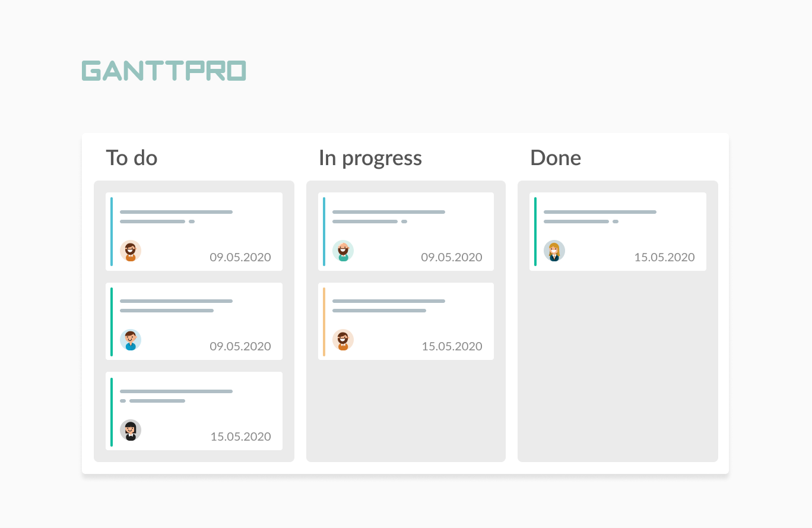The height and width of the screenshot is (528, 812).
Task: Click the blonde woman avatar on the Done card
Action: tap(554, 251)
